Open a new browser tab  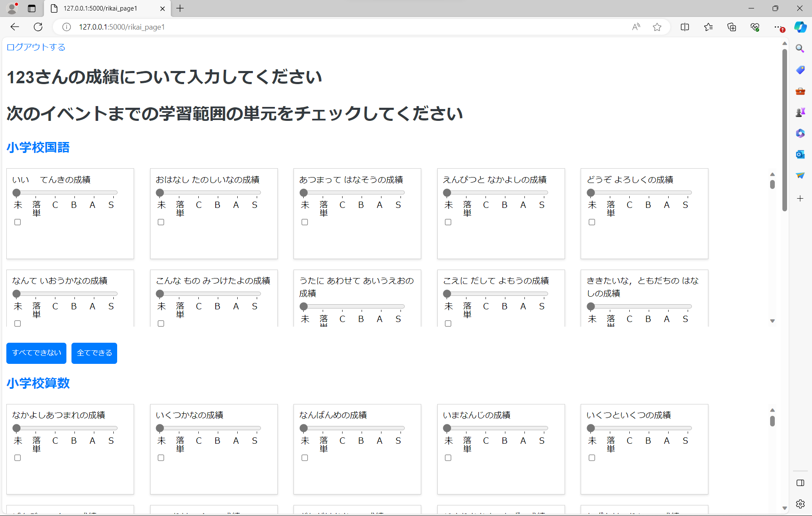pyautogui.click(x=180, y=8)
